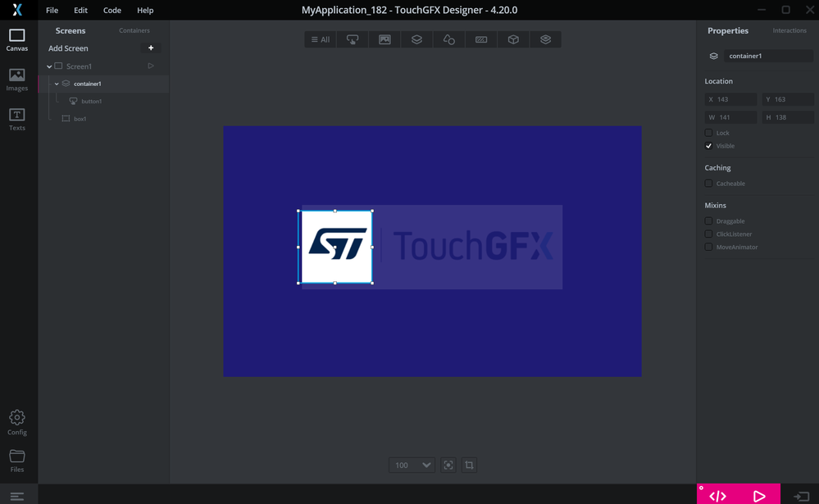This screenshot has width=819, height=504.
Task: Uncheck the Visible checkbox
Action: click(x=708, y=146)
